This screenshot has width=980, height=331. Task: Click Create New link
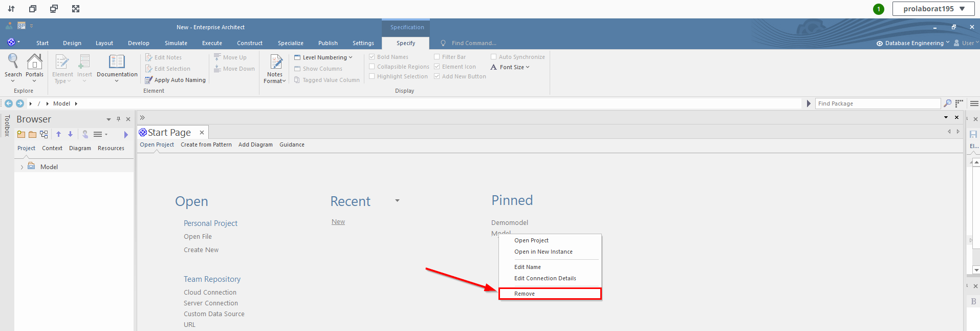point(201,250)
